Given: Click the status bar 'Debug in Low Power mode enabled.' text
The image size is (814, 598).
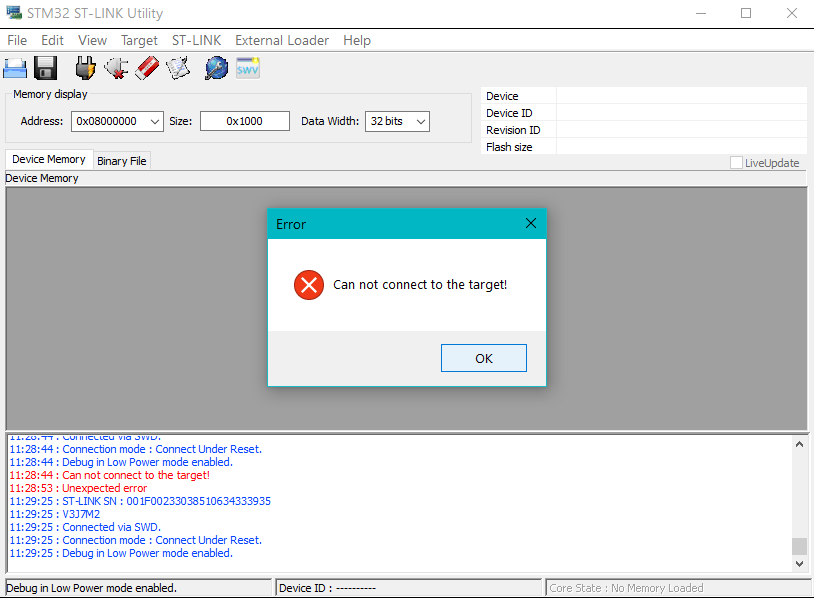Looking at the screenshot, I should 91,588.
